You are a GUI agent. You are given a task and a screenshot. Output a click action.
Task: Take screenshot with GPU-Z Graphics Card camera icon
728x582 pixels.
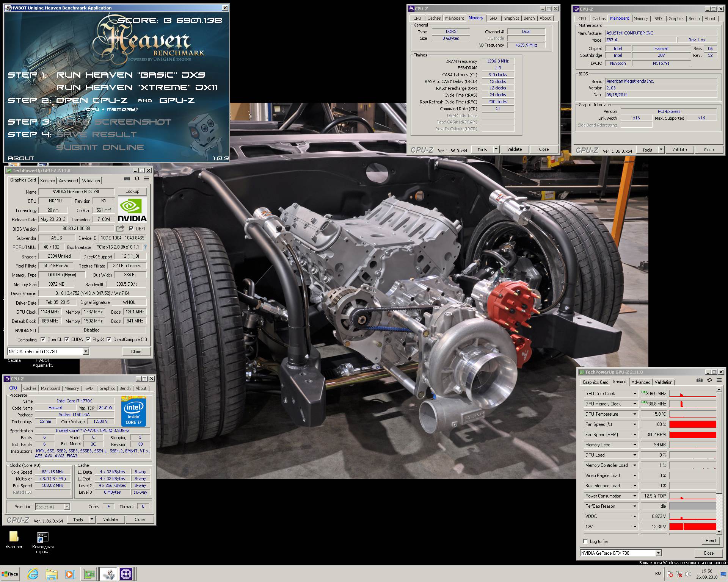tap(127, 179)
